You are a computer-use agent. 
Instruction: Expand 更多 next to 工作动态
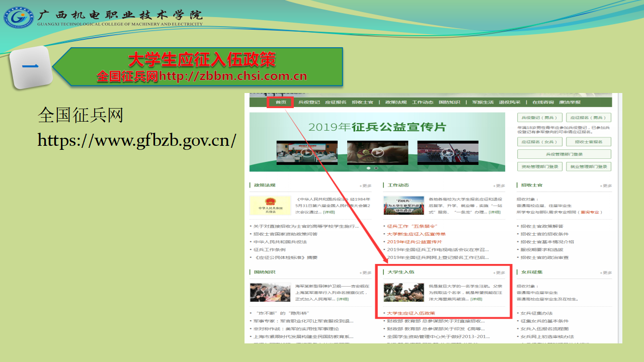click(499, 186)
